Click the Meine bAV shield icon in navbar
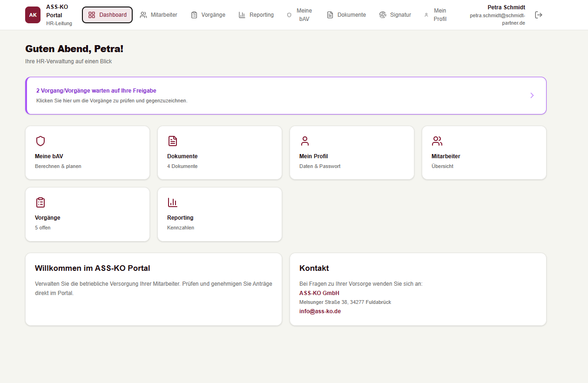588x383 pixels. [289, 15]
